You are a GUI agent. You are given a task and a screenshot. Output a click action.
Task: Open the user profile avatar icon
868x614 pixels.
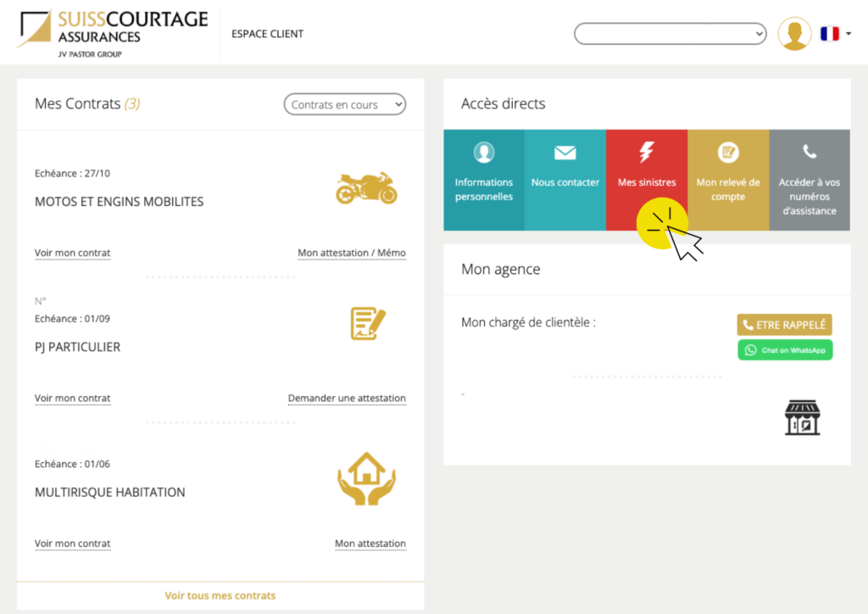click(x=794, y=34)
